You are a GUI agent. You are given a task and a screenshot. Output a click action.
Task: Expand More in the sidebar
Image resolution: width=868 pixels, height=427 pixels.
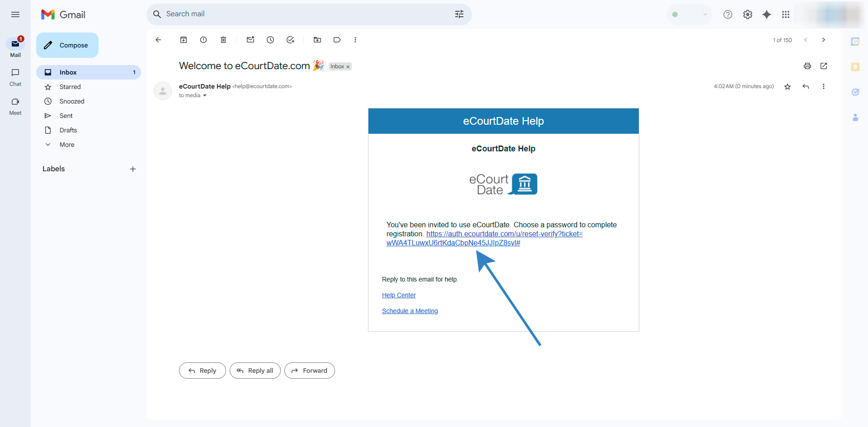point(67,145)
